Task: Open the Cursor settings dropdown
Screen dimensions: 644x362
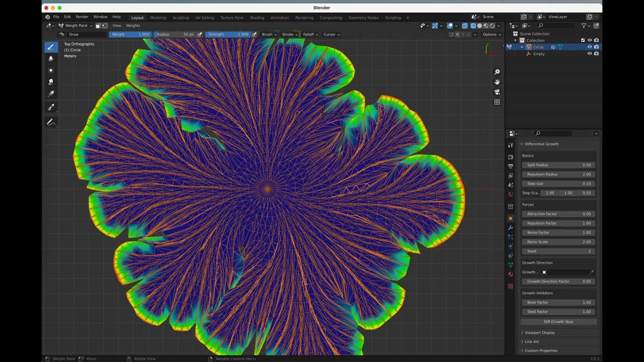Action: point(332,34)
